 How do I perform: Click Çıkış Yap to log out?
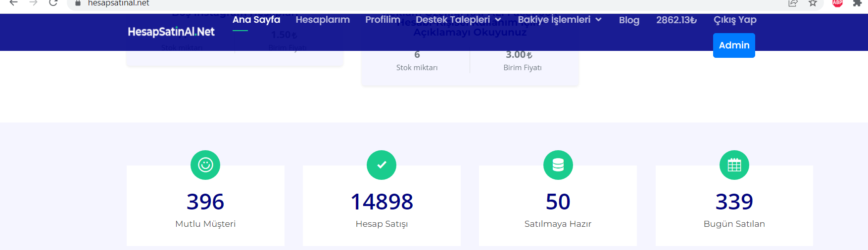(x=735, y=20)
